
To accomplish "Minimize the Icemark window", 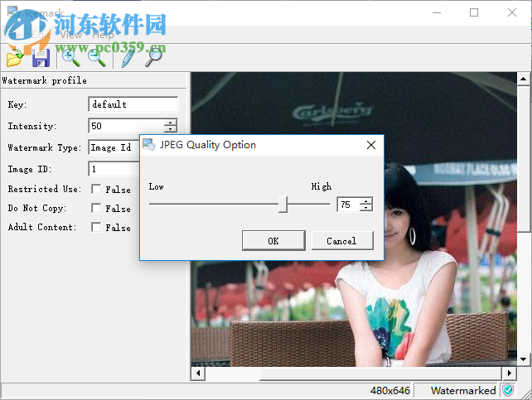I will [437, 12].
